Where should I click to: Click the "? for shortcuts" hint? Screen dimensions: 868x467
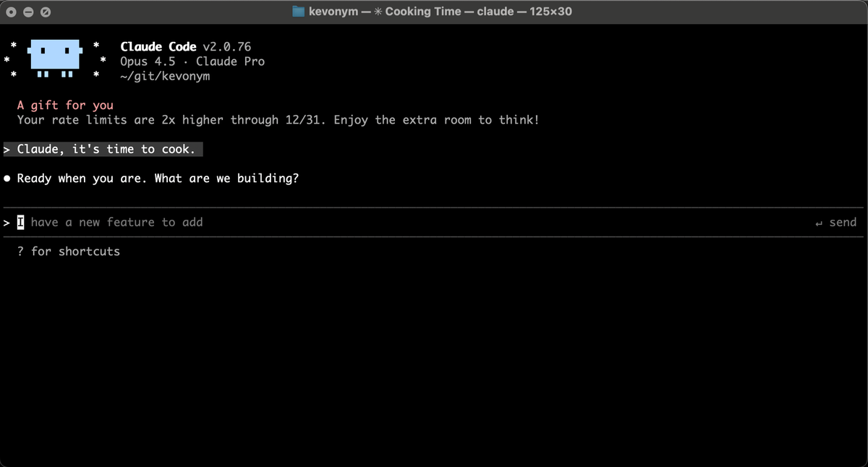click(69, 252)
